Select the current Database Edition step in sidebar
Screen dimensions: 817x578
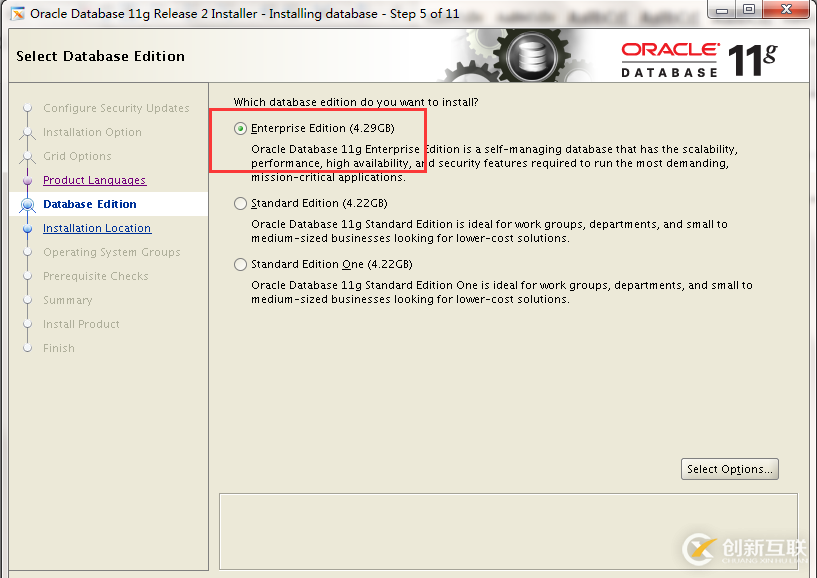pyautogui.click(x=90, y=204)
